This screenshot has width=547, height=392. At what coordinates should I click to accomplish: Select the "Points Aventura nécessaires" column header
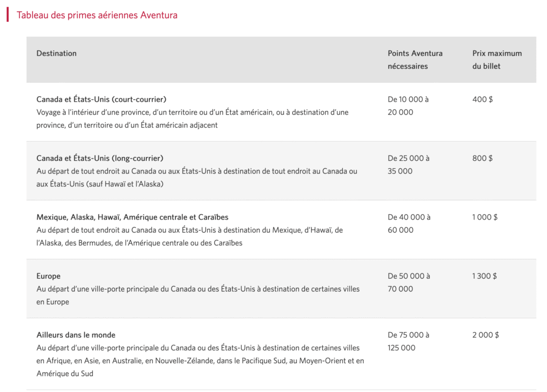(x=415, y=60)
